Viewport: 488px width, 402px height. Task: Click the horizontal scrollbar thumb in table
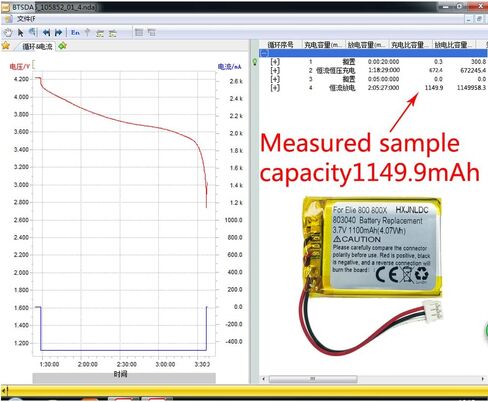[313, 379]
